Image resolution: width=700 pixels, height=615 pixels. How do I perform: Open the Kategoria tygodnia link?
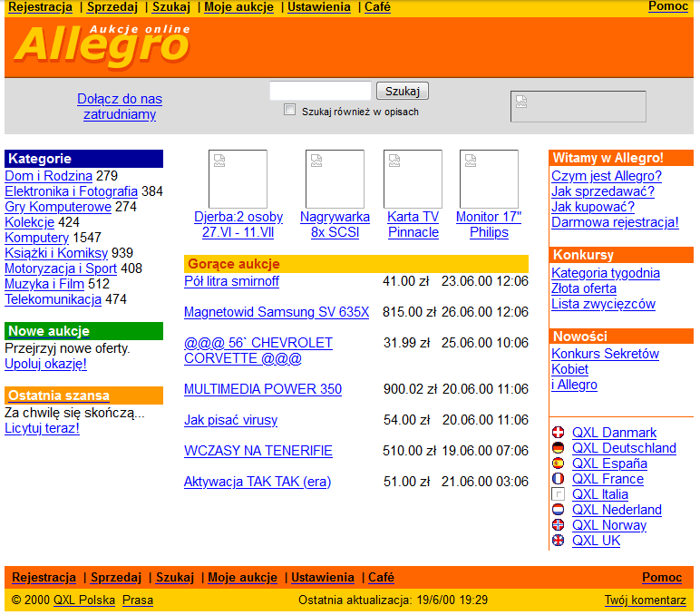point(606,273)
